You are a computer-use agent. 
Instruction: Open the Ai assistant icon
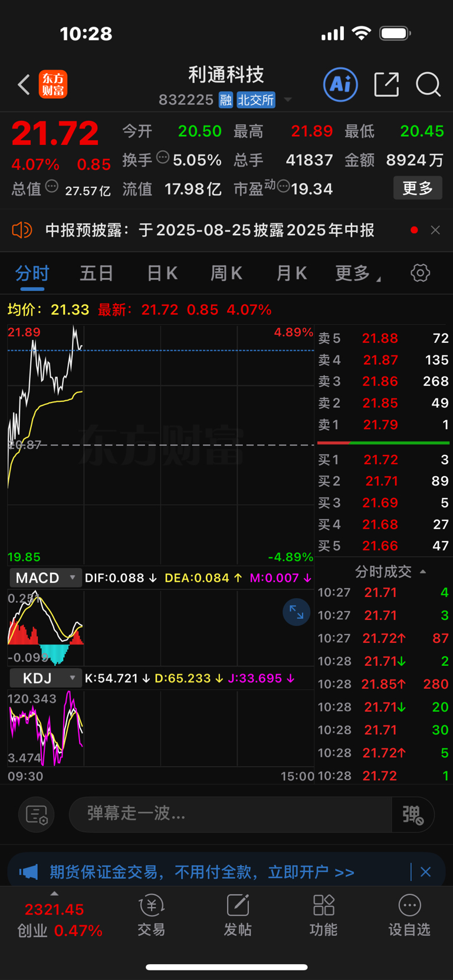[x=340, y=84]
